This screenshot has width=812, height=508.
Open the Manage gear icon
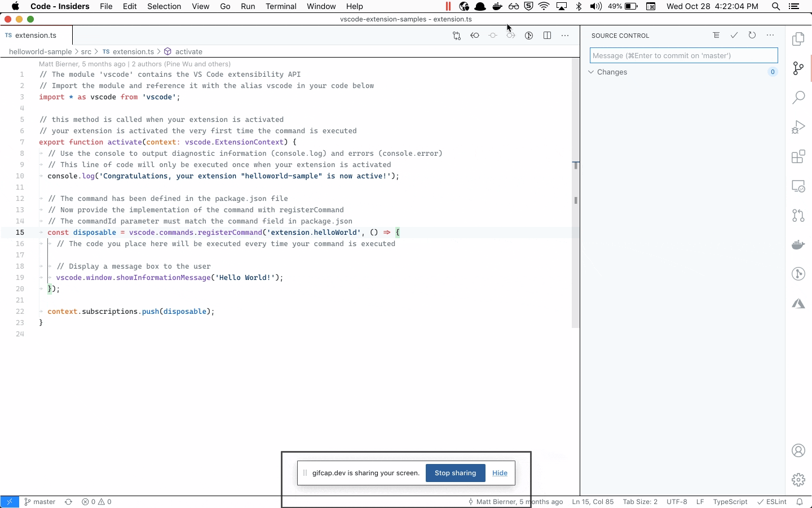click(798, 480)
